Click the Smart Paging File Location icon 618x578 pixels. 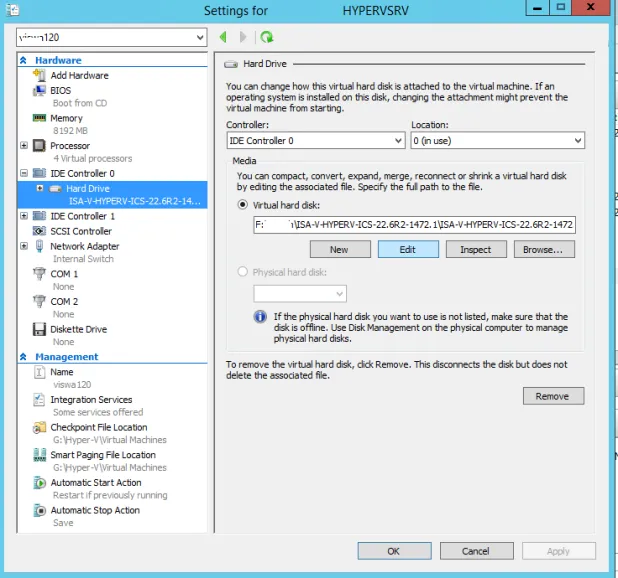pyautogui.click(x=39, y=454)
